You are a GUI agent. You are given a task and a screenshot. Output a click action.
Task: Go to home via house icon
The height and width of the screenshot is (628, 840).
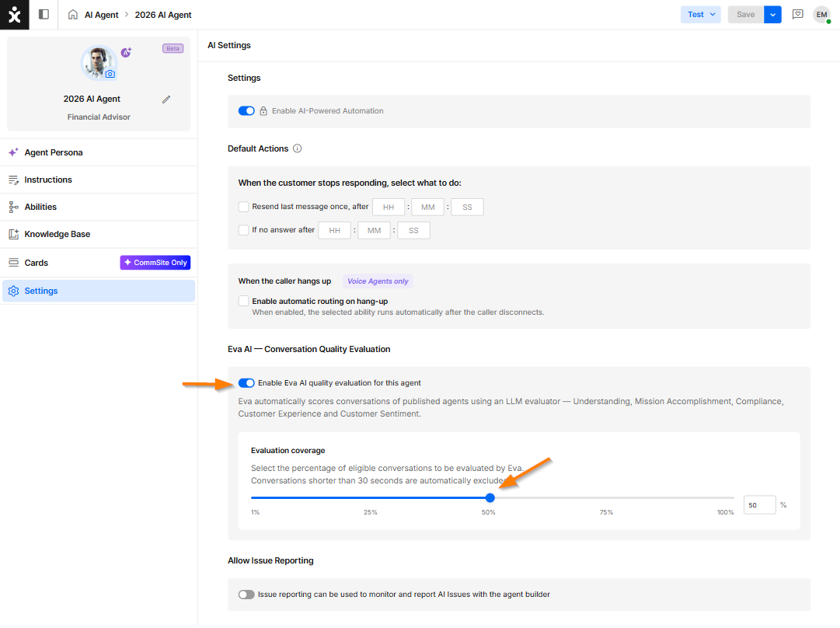click(x=73, y=15)
